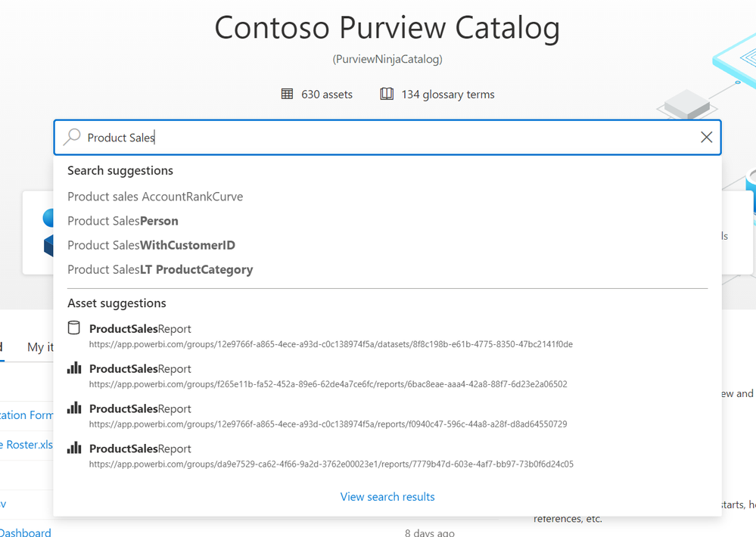The image size is (756, 537).
Task: Click the Product Sales search field
Action: (387, 138)
